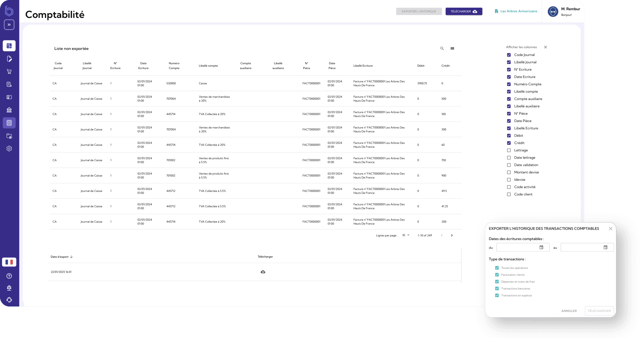
Task: Click the column view toggle icon
Action: point(452,48)
